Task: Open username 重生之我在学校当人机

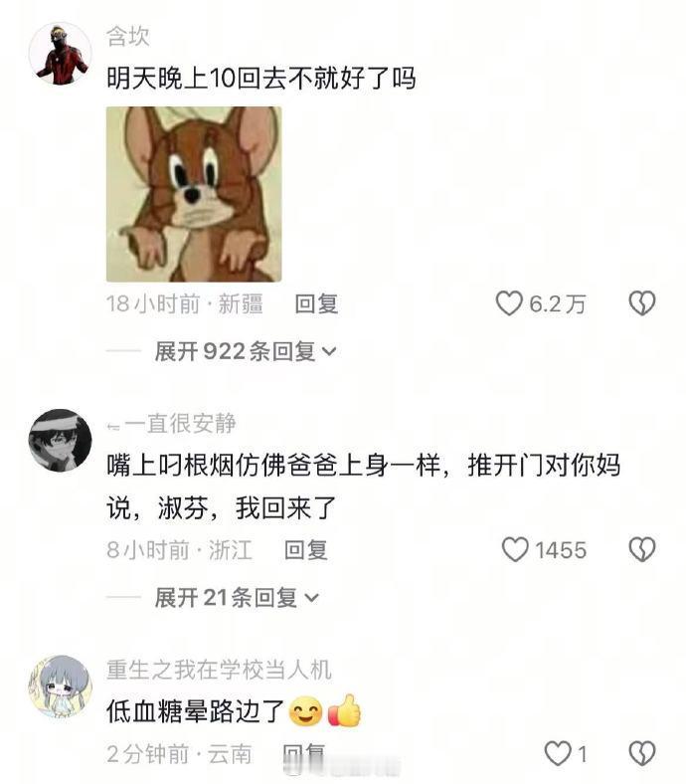Action: tap(219, 670)
